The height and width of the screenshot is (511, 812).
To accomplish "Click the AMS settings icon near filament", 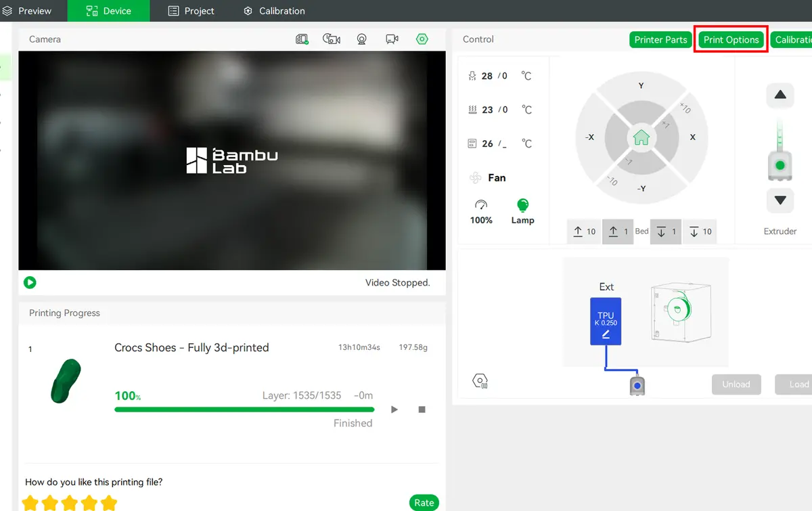I will [480, 381].
